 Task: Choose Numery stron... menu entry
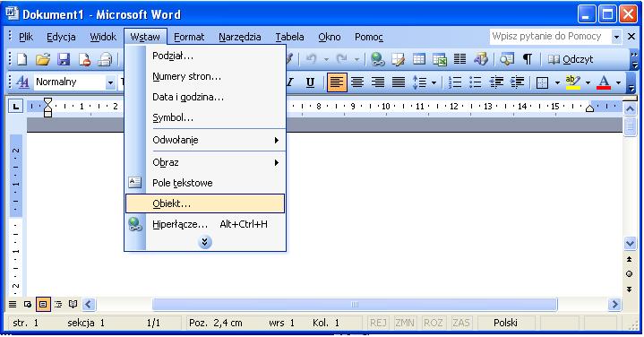pyautogui.click(x=205, y=76)
